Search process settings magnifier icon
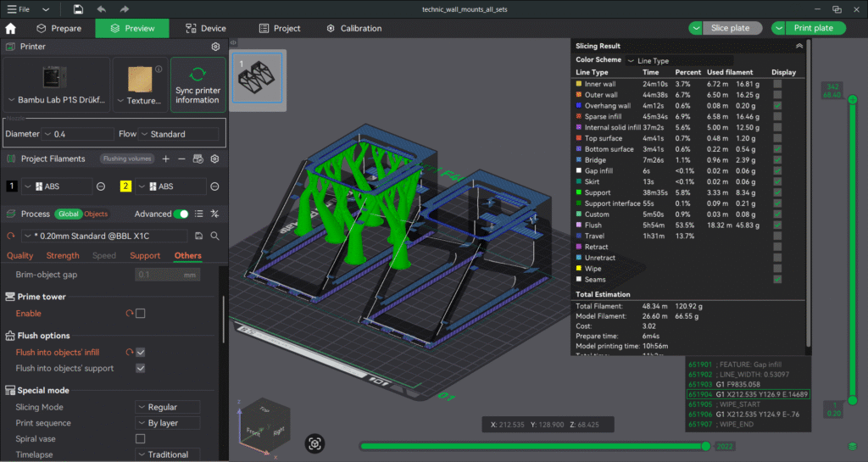Screen dimensions: 868x462 [x=214, y=236]
